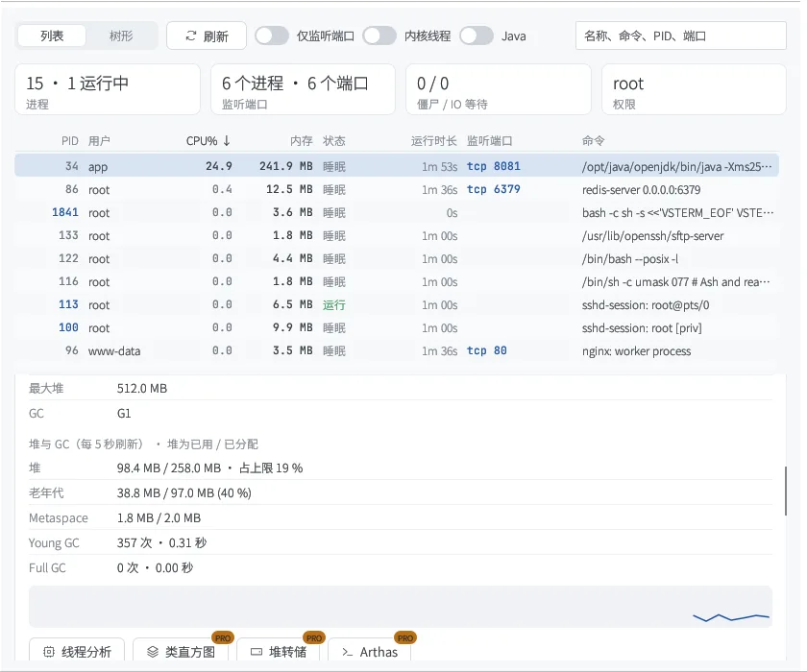The image size is (807, 672).
Task: Select the /bin/sh -c umask 077 row
Action: pos(396,281)
